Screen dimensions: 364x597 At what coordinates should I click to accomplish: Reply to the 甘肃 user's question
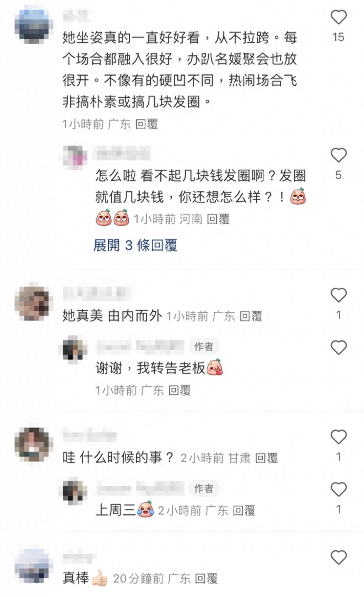(267, 458)
